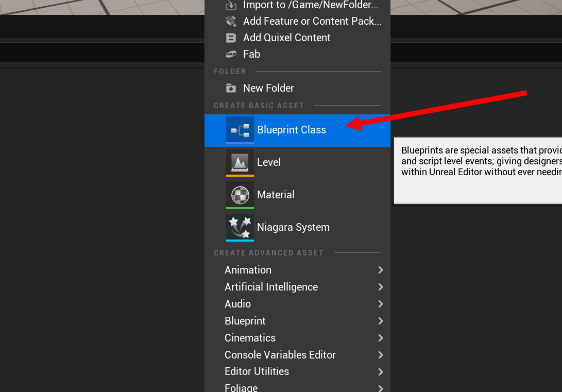Screen dimensions: 562x392
Task: Expand the Foliage submenu arrow
Action: point(381,388)
